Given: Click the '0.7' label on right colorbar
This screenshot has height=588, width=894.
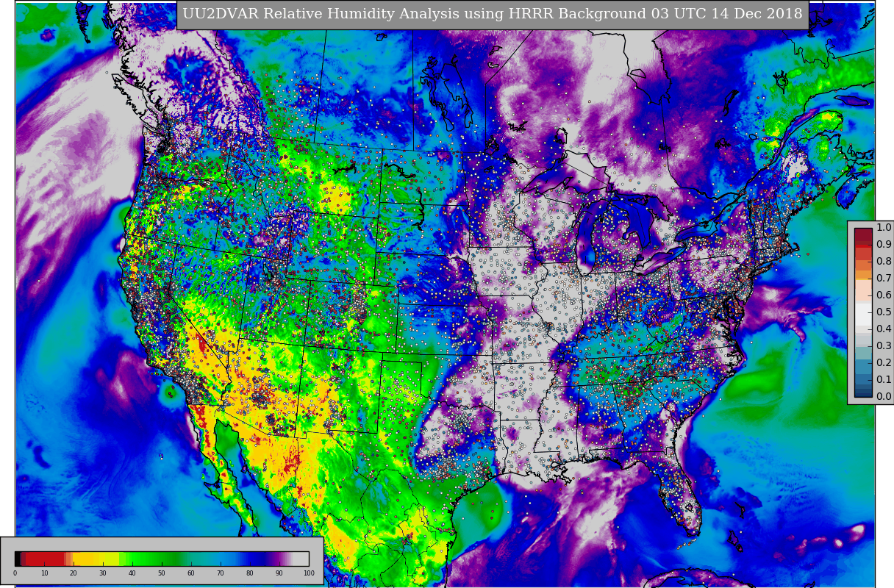Looking at the screenshot, I should click(884, 278).
